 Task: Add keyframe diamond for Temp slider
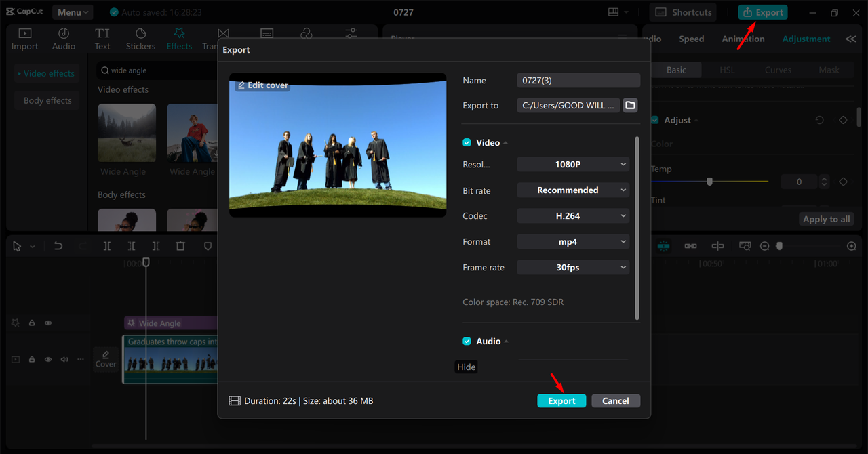click(x=843, y=182)
